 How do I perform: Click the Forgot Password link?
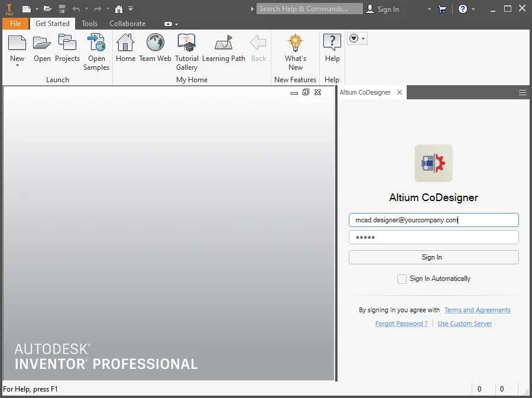[x=401, y=323]
